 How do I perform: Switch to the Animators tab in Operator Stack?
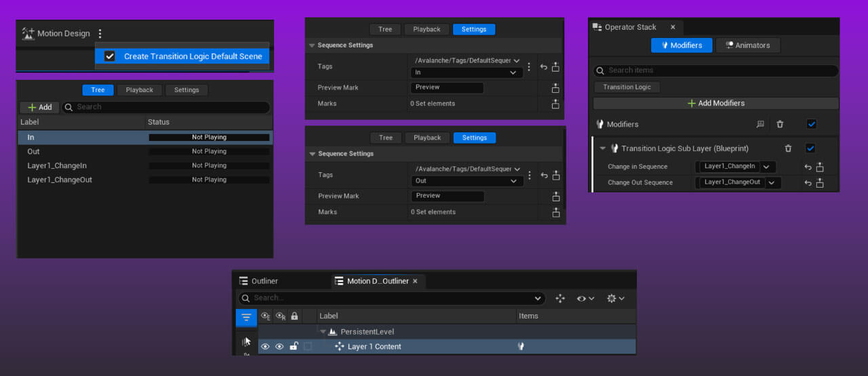coord(748,45)
